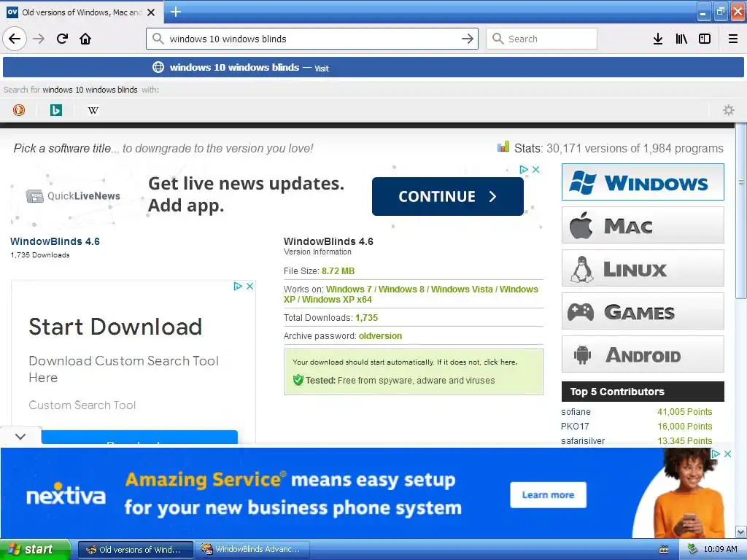Search with DuckDuckGo engine icon
747x560 pixels.
pos(19,110)
